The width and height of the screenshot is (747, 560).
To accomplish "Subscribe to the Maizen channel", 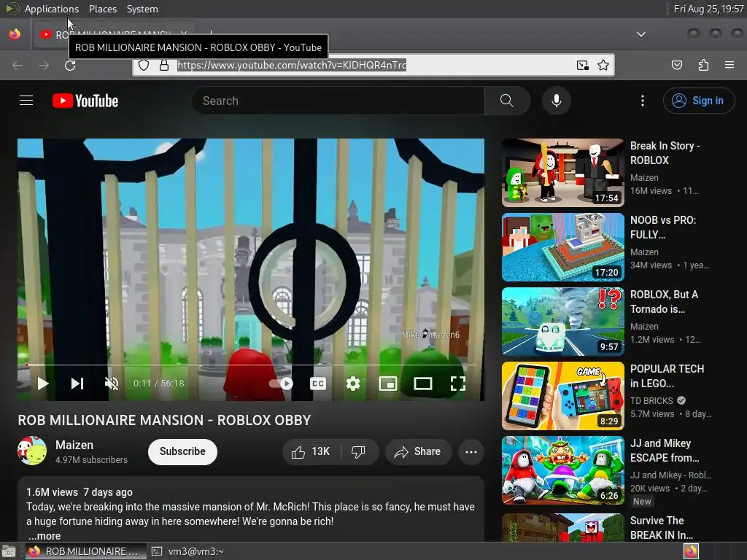I will tap(182, 451).
